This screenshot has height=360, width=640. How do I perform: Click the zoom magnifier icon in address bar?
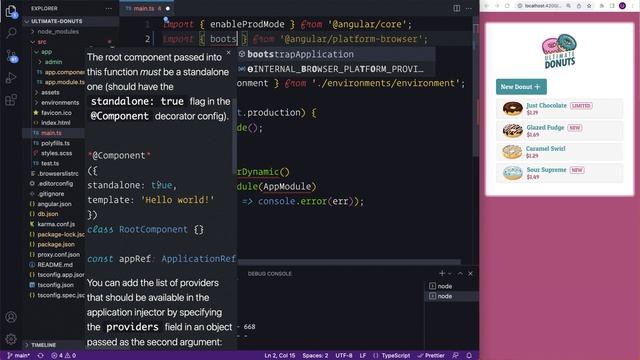click(569, 6)
